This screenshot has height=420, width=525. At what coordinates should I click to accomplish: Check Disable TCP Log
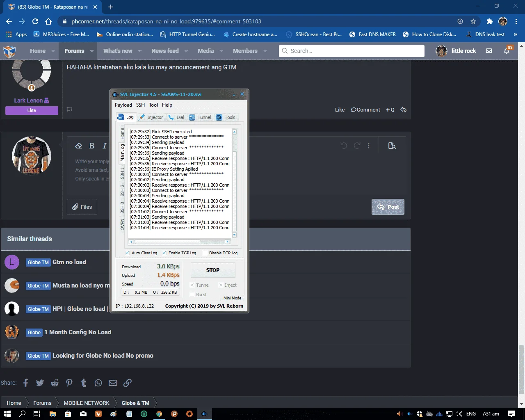[x=205, y=253]
